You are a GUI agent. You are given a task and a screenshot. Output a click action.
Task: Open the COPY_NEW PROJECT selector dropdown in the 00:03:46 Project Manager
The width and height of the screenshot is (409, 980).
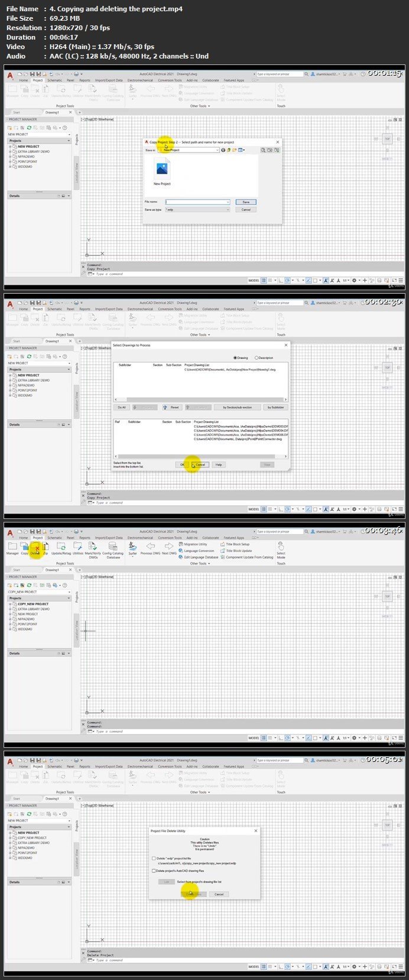[x=69, y=592]
